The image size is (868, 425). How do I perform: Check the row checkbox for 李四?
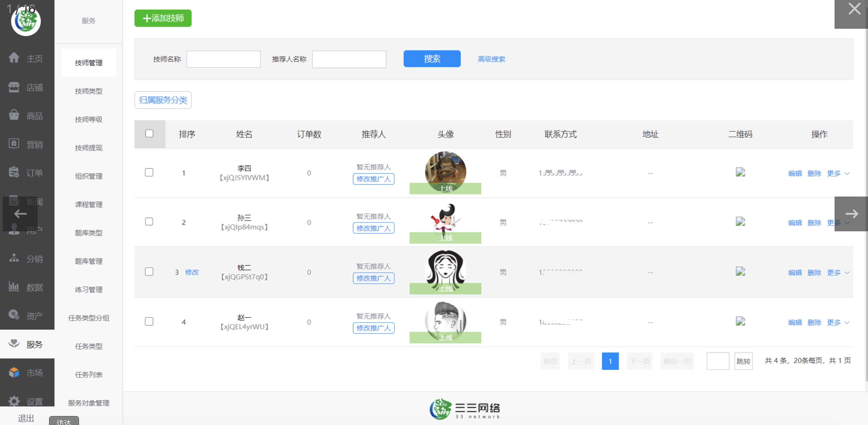click(x=149, y=173)
